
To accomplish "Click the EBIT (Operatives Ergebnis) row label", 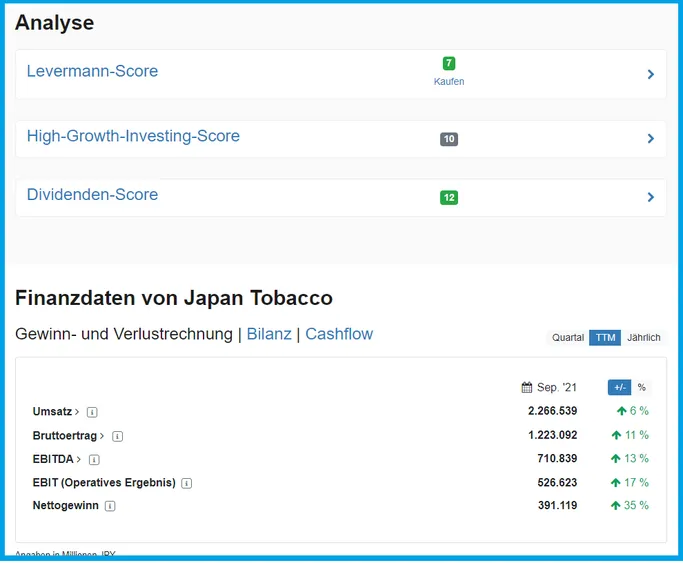I will point(104,482).
